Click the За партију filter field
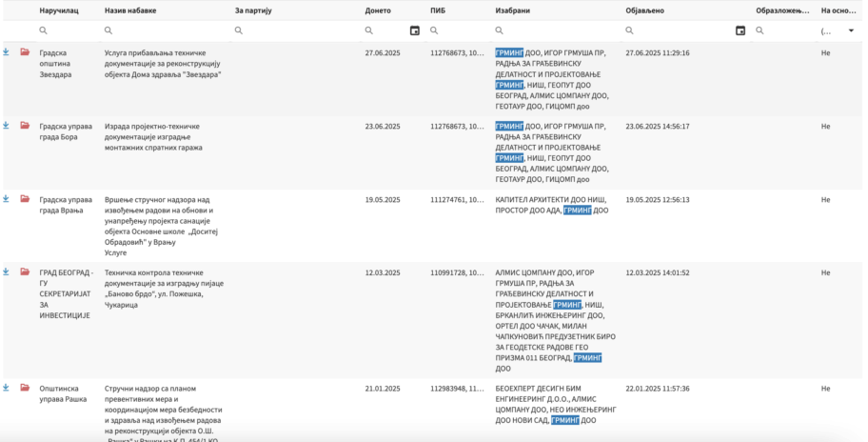Image resolution: width=868 pixels, height=442 pixels. tap(300, 30)
